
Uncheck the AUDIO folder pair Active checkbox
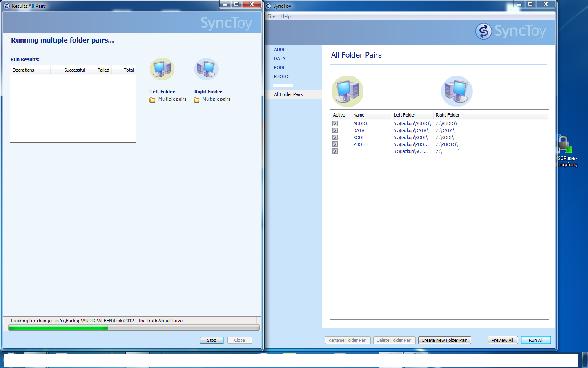tap(335, 123)
